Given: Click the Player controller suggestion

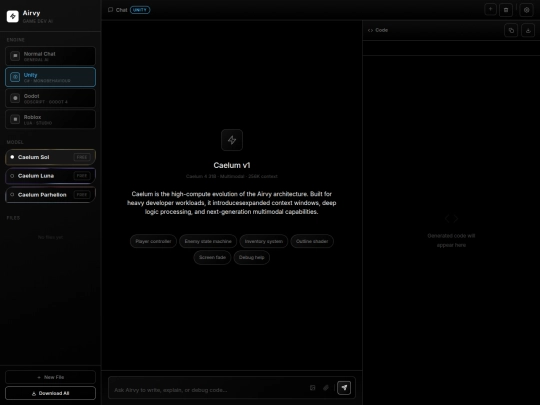Looking at the screenshot, I should [x=153, y=241].
